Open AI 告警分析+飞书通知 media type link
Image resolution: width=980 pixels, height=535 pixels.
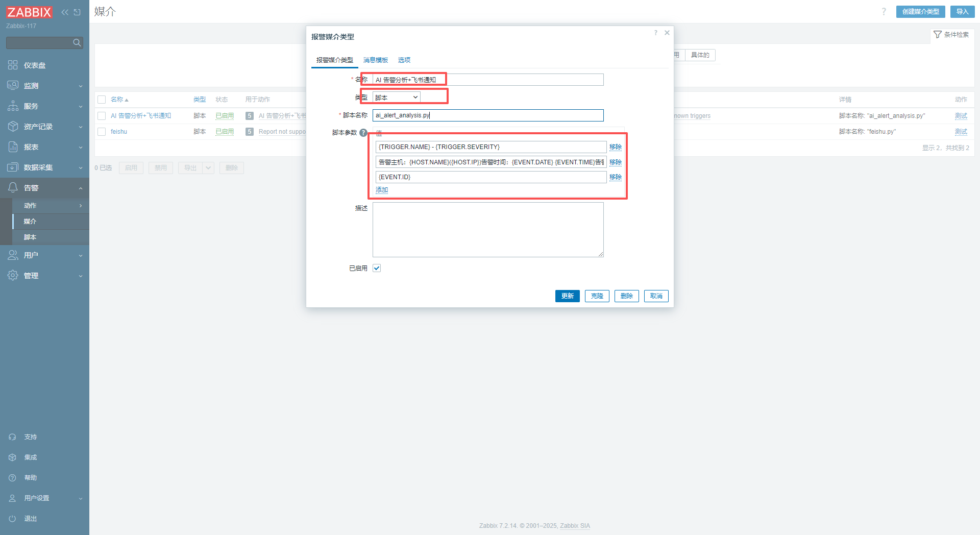[141, 116]
